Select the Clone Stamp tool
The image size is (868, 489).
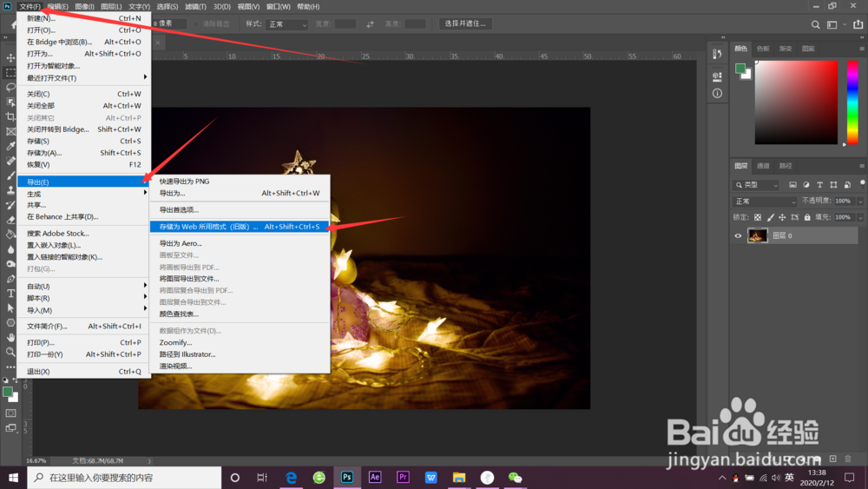(10, 190)
